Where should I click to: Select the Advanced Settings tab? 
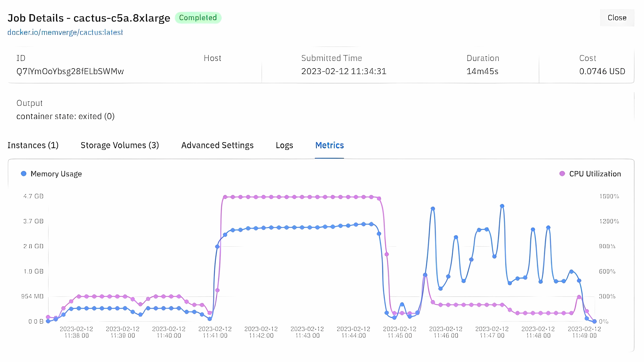pos(217,145)
